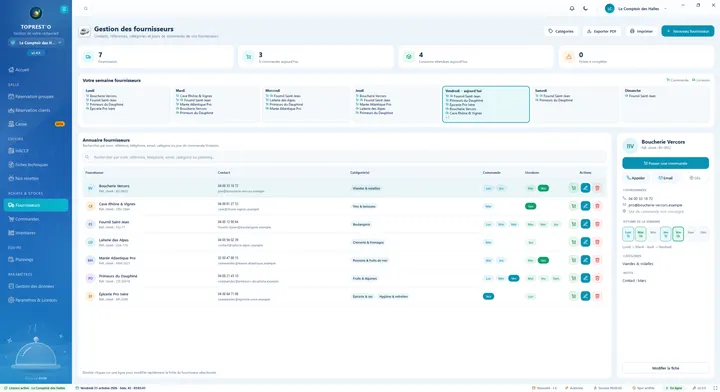Edit Marée Atlantique Pro with the pencil icon

point(585,260)
